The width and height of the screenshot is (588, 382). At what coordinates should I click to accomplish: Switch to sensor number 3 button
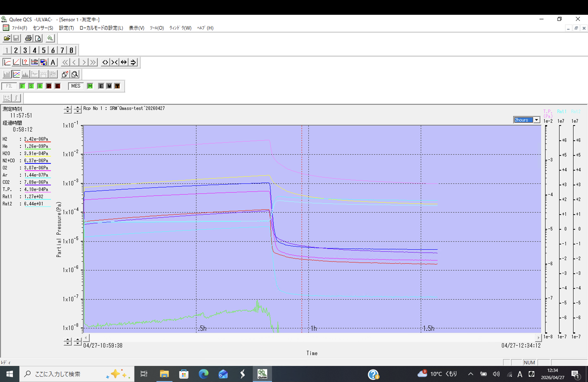point(25,50)
